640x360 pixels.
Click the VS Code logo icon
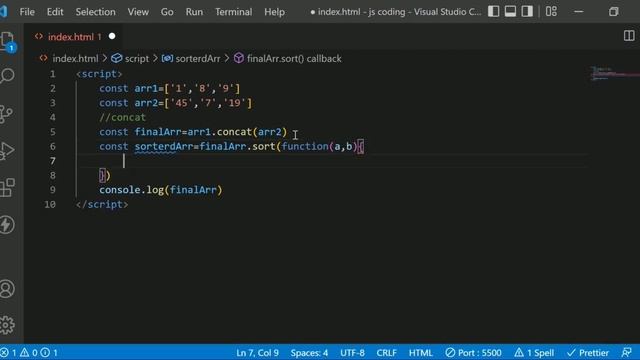pyautogui.click(x=4, y=11)
